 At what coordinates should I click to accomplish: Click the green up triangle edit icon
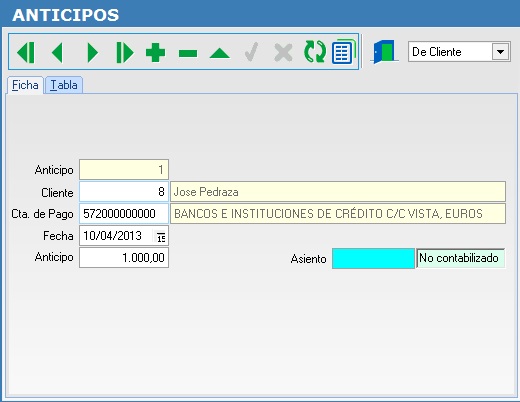click(220, 53)
